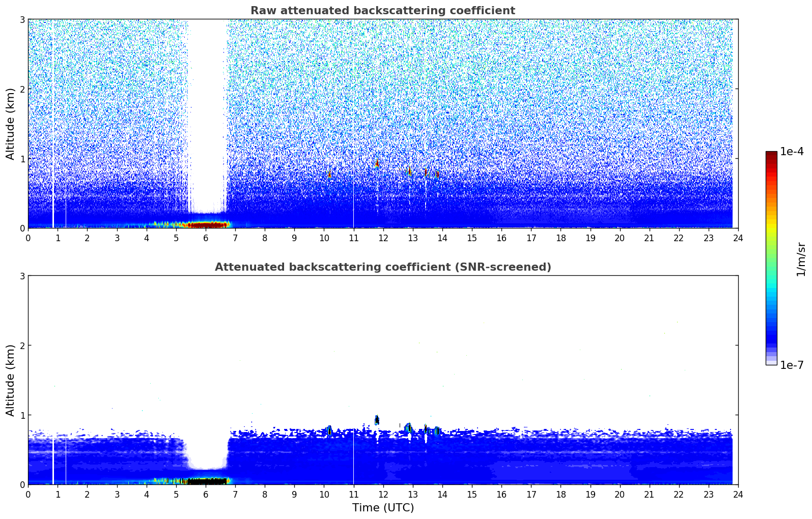
Task: Click altitude tick "2" on the raw plot
Action: pos(22,89)
